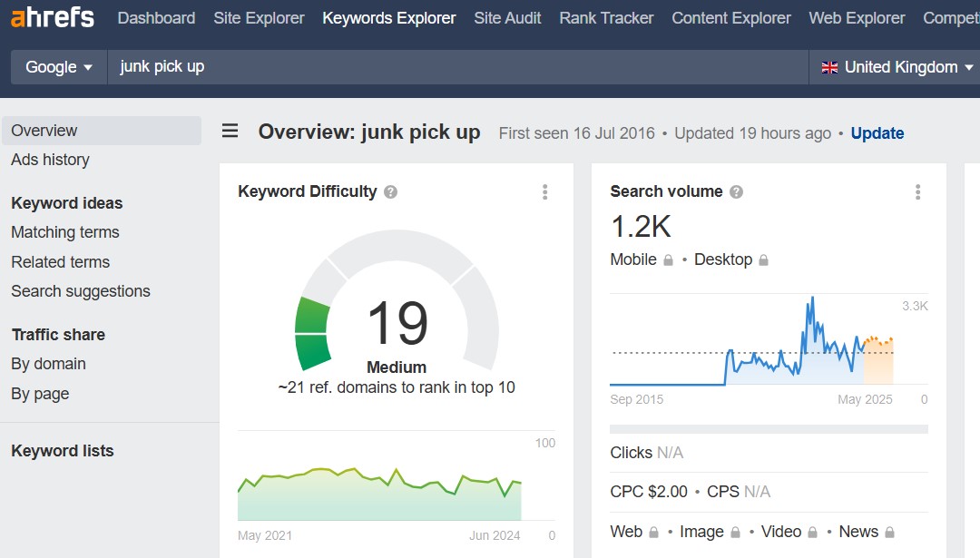Image resolution: width=980 pixels, height=558 pixels.
Task: Toggle the hamburger sidebar menu icon
Action: pos(230,132)
